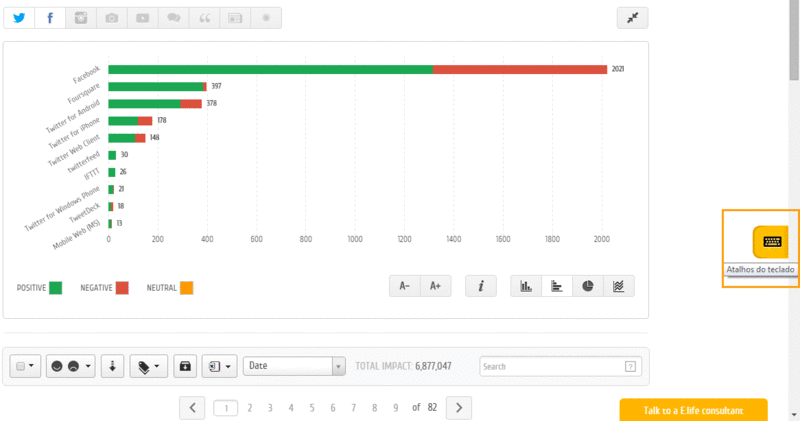Toggle the NEGATIVE red legend item
Image resolution: width=800 pixels, height=421 pixels.
click(122, 288)
